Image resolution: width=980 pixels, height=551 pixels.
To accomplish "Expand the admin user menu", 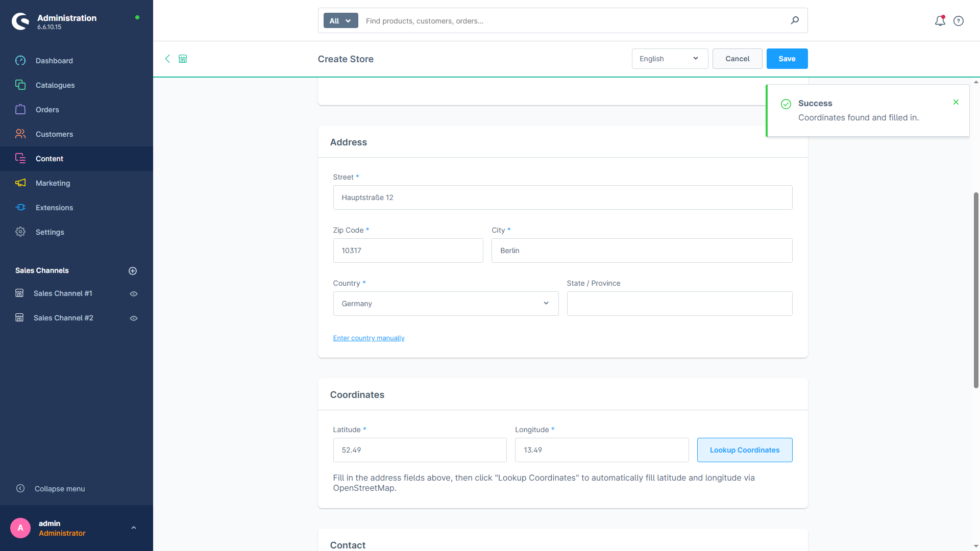I will (134, 528).
